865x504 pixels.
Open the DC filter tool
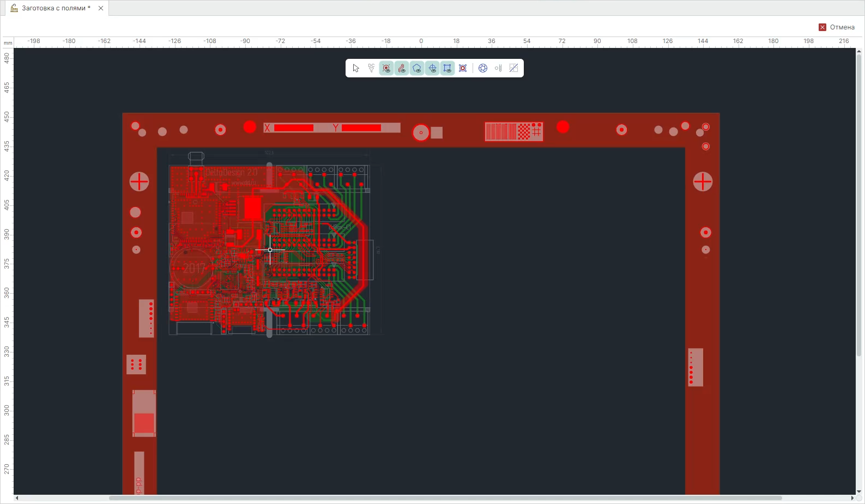click(x=371, y=68)
